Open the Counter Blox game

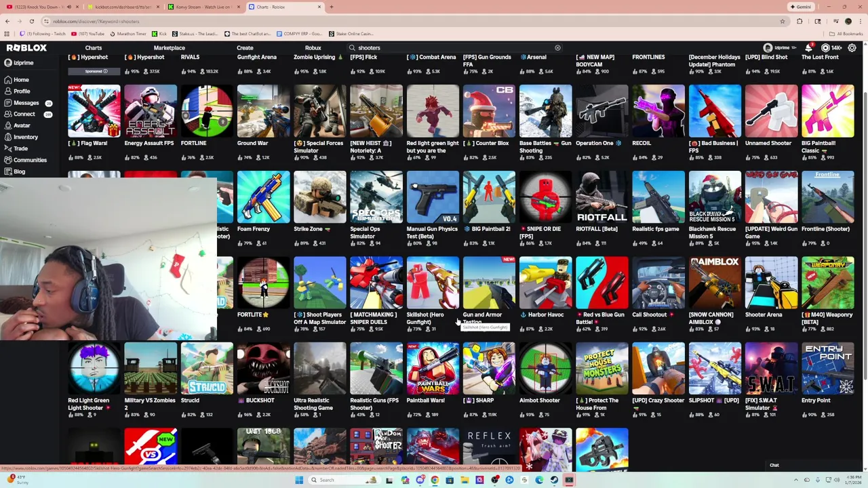489,111
